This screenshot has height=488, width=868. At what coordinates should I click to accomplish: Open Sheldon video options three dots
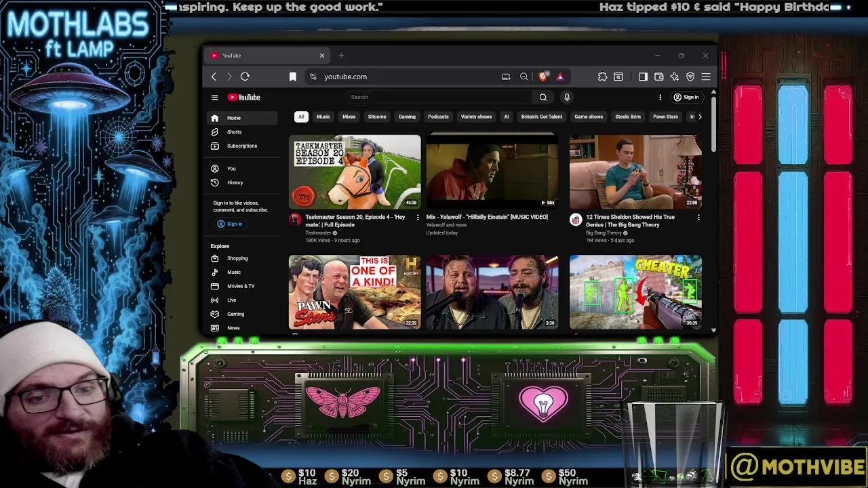(x=698, y=218)
